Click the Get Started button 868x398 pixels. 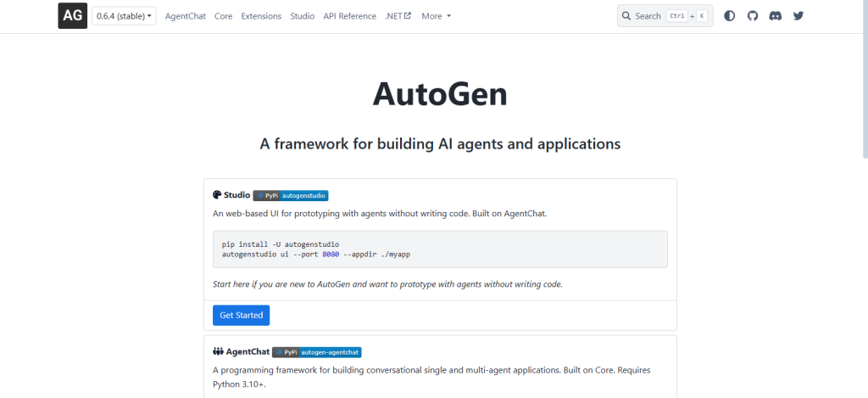[x=242, y=315]
